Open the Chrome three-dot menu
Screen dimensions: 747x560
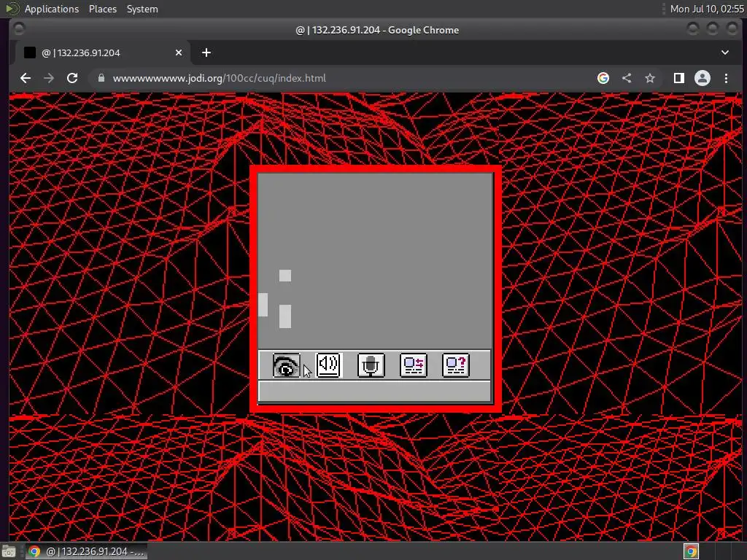(x=726, y=78)
